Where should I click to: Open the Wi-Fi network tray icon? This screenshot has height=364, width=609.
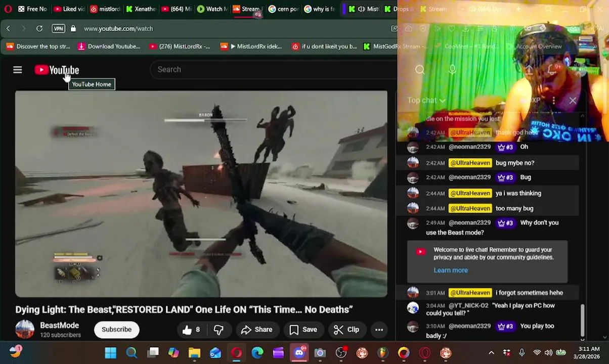coord(537,352)
